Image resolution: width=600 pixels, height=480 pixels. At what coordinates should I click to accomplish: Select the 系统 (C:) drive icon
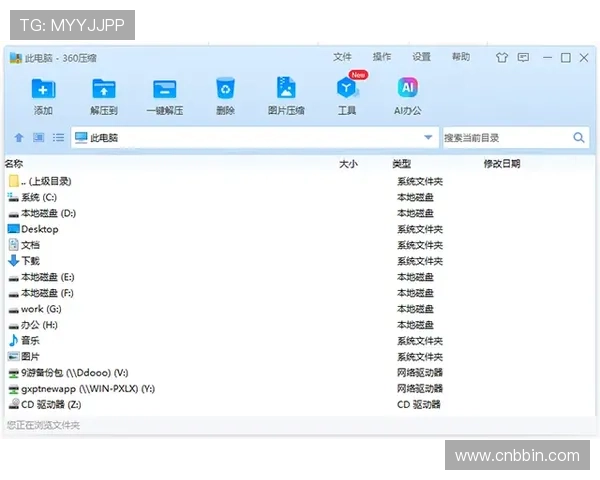tap(13, 197)
